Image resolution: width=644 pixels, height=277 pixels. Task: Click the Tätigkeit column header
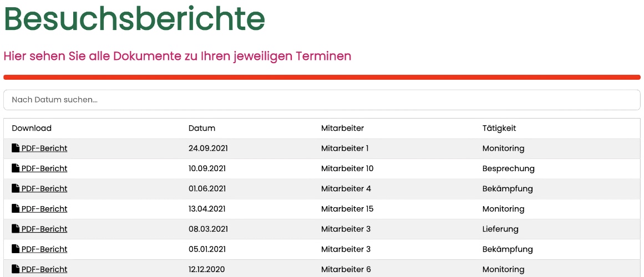tap(499, 128)
